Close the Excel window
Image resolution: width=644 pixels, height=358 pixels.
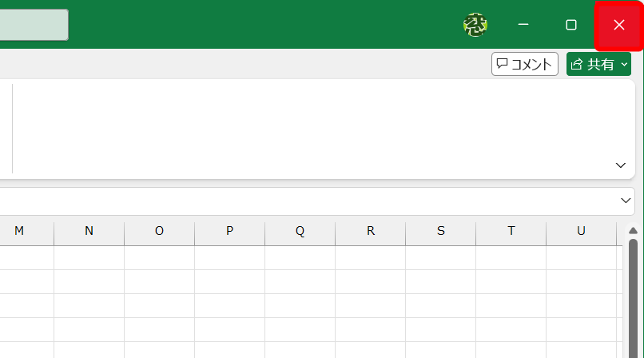[619, 25]
